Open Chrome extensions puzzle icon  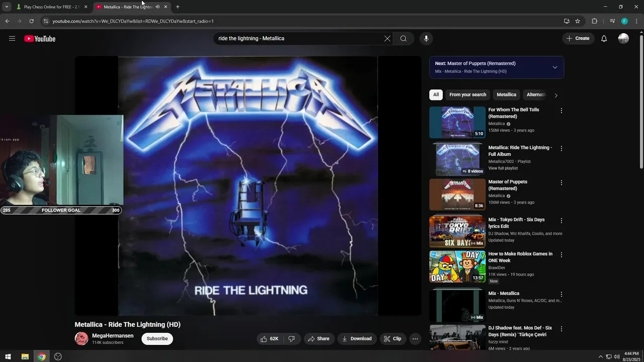click(595, 21)
